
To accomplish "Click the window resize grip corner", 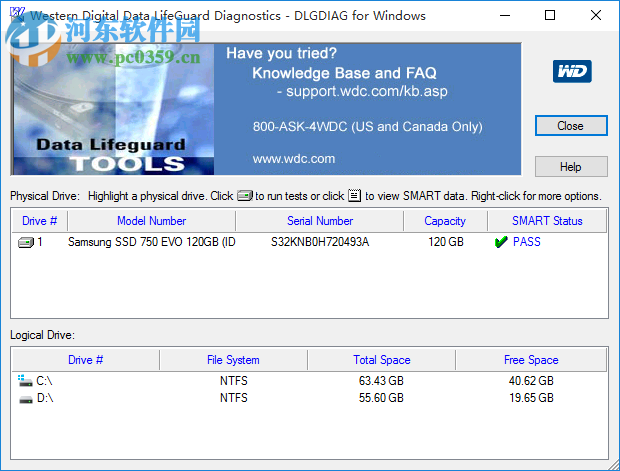I will [x=614, y=465].
